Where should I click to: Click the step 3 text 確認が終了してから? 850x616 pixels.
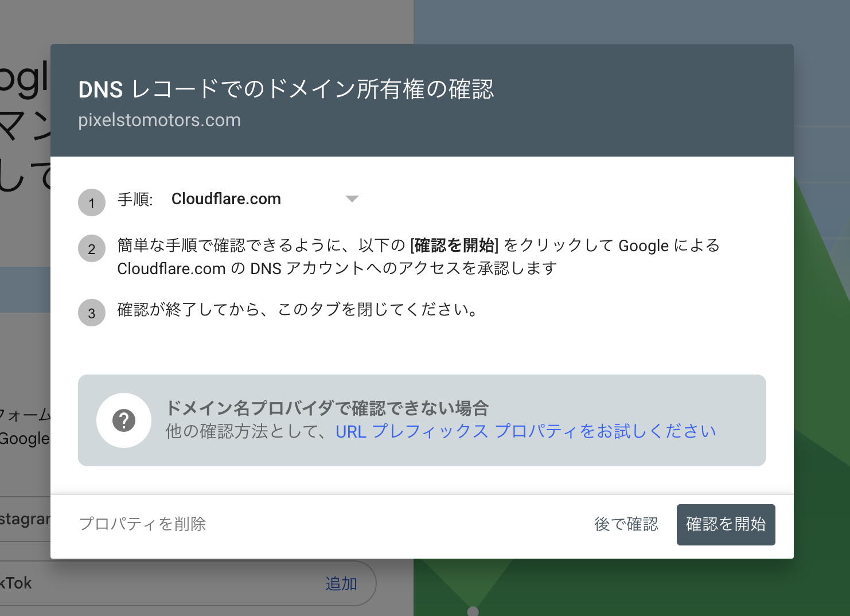[297, 310]
